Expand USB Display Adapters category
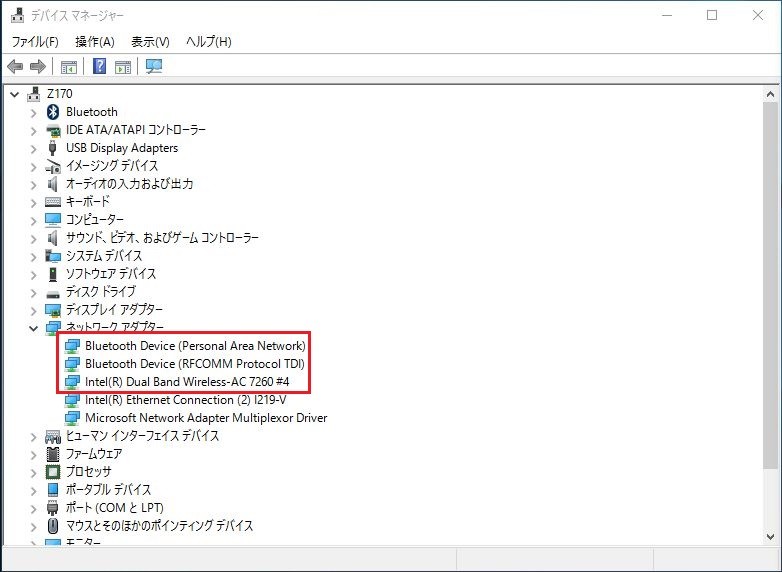The height and width of the screenshot is (572, 782). [33, 149]
